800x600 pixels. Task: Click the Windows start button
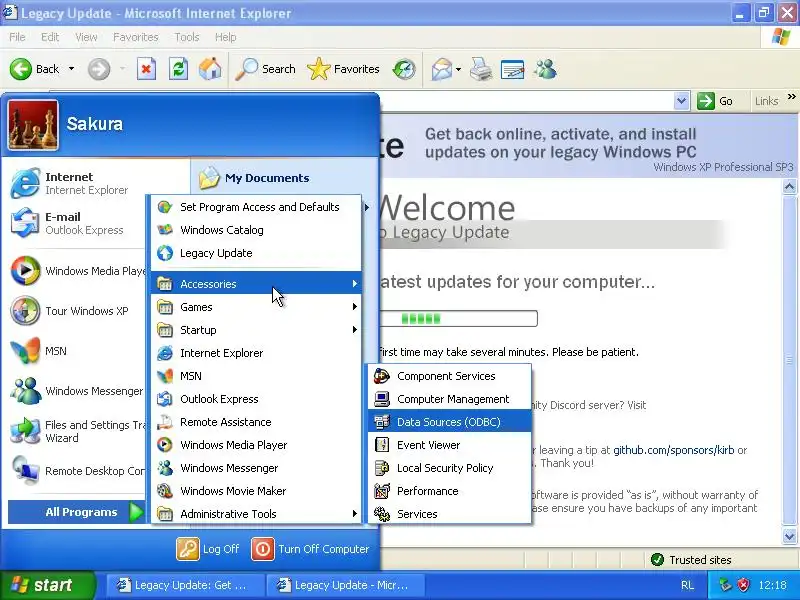47,585
